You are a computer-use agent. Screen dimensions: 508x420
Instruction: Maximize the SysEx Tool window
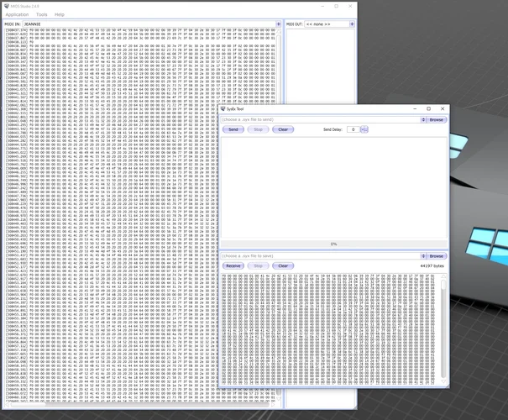[428, 109]
